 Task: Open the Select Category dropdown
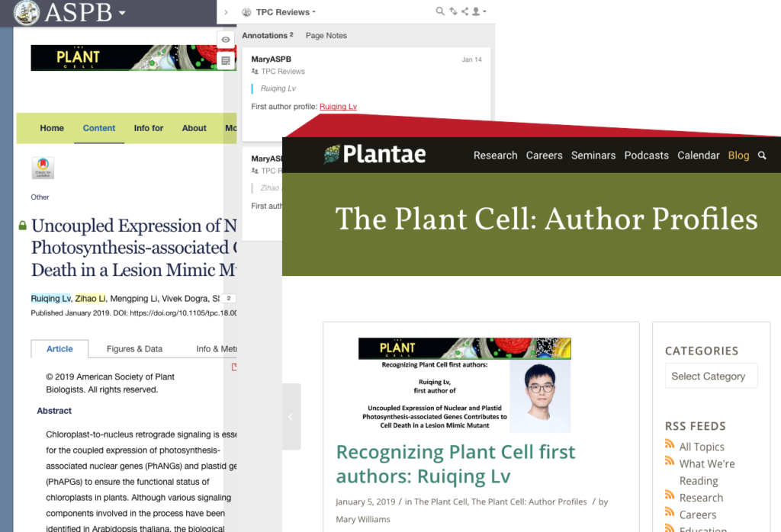tap(711, 377)
